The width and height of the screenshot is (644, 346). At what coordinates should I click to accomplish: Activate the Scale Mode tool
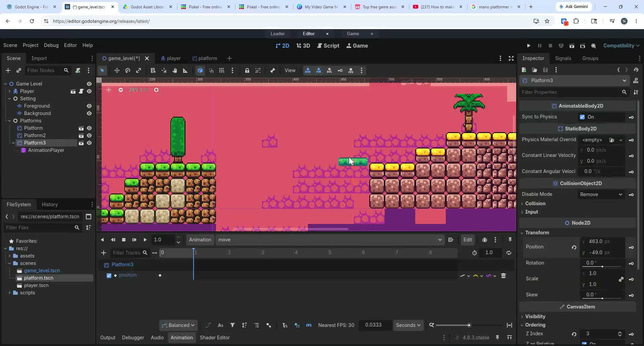[139, 70]
